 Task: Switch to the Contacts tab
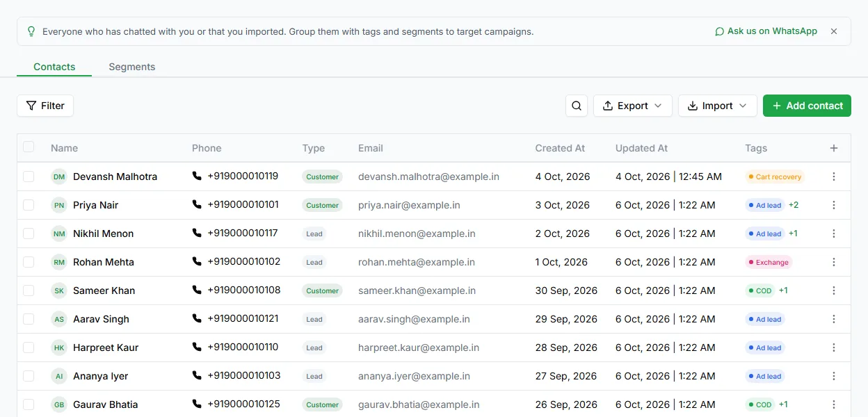(54, 67)
